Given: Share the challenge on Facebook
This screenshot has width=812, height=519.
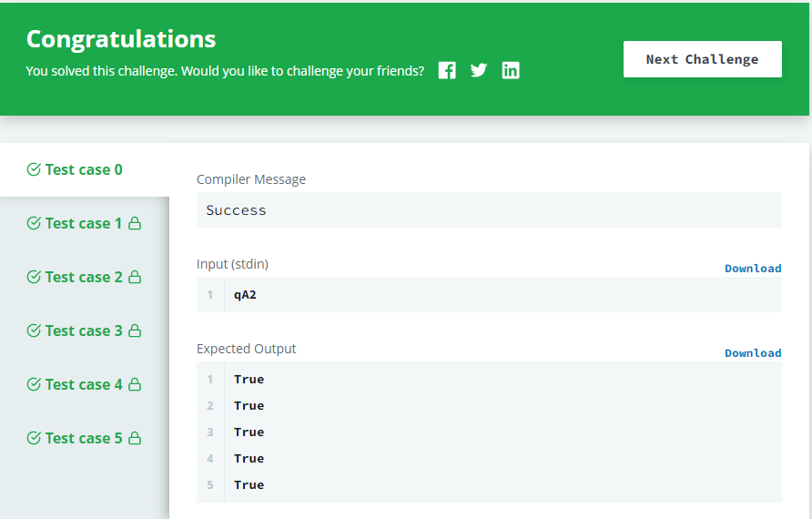Looking at the screenshot, I should point(447,70).
